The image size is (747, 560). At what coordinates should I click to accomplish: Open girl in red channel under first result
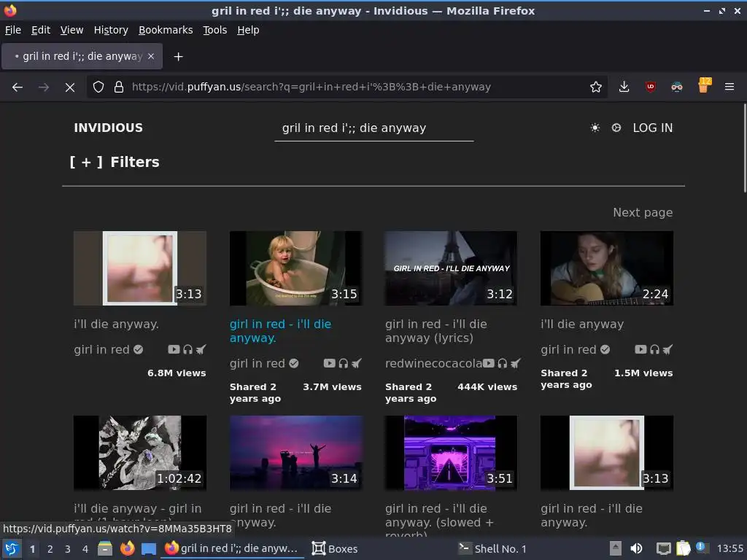tap(108, 349)
